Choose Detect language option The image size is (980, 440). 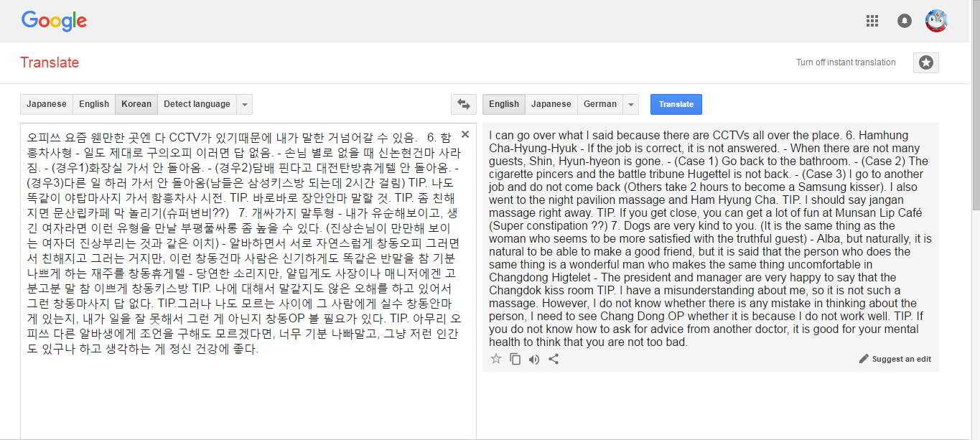[x=197, y=104]
